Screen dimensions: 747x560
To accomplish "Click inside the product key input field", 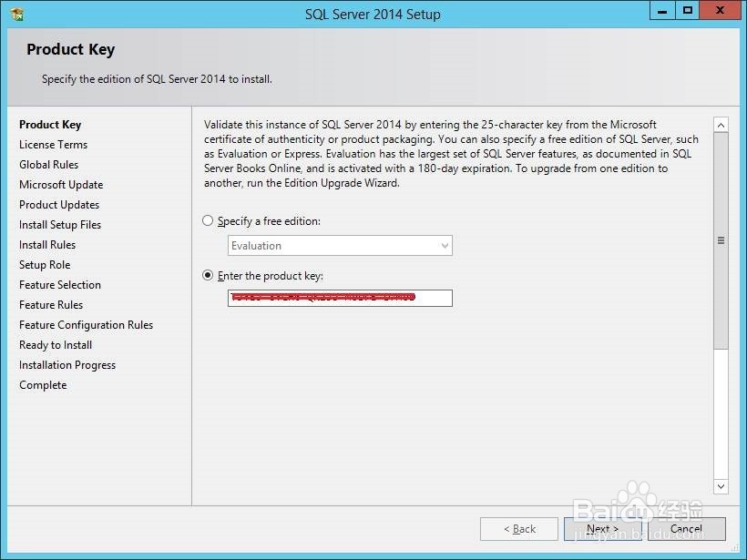I will coord(340,298).
